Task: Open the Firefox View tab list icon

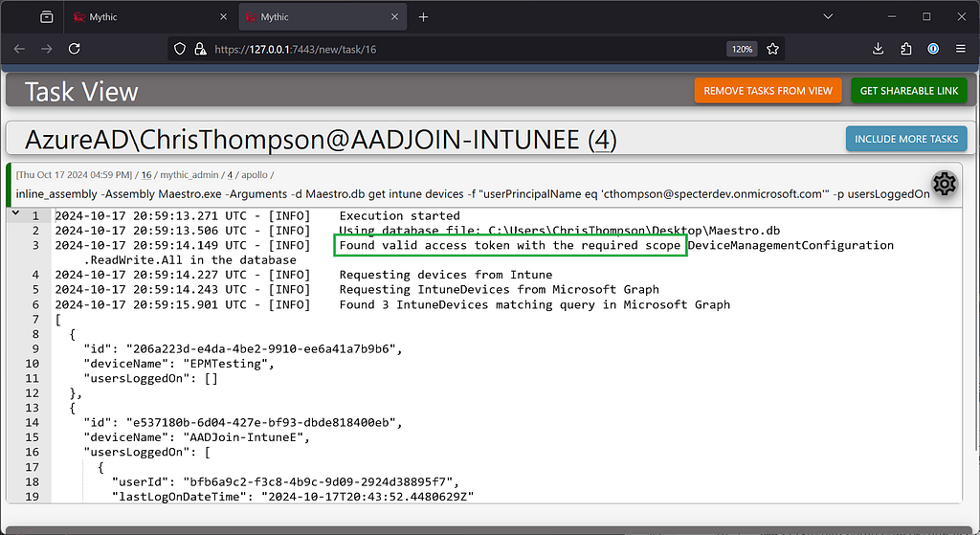Action: pos(47,17)
